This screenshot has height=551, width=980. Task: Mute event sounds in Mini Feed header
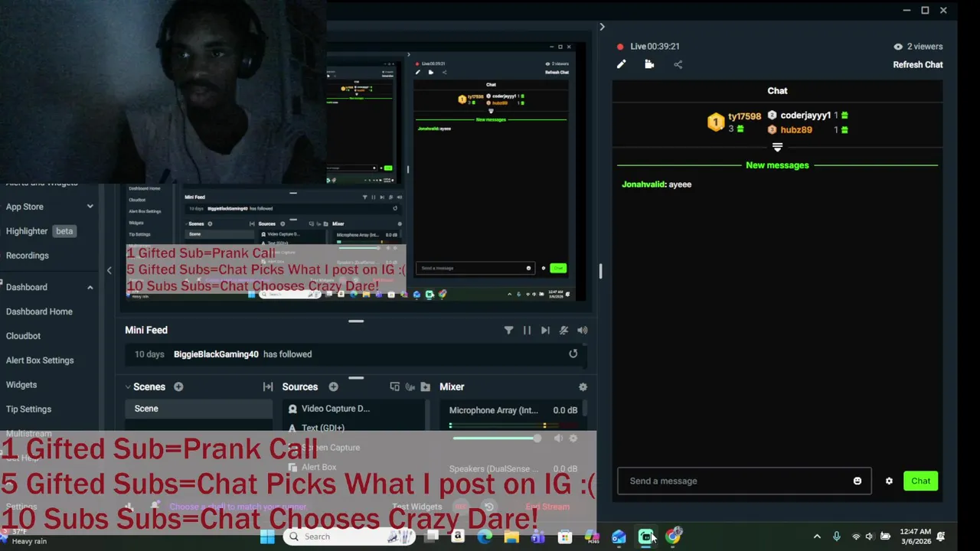click(x=563, y=330)
